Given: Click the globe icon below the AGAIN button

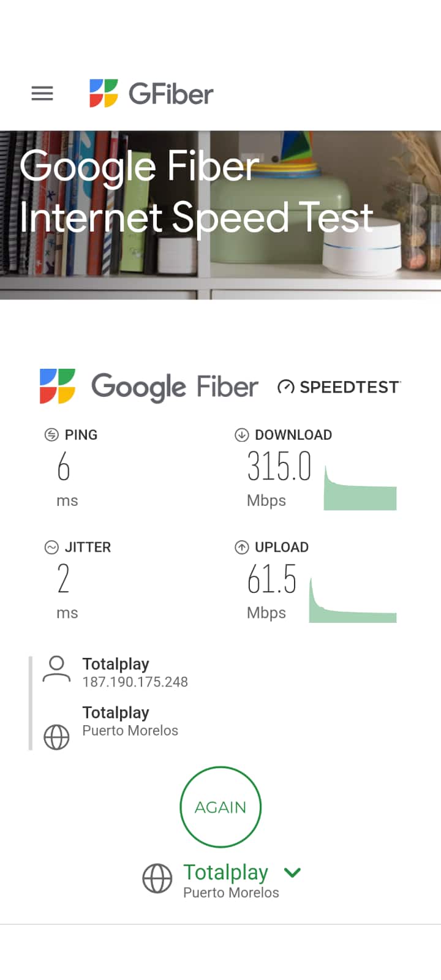Looking at the screenshot, I should click(157, 878).
